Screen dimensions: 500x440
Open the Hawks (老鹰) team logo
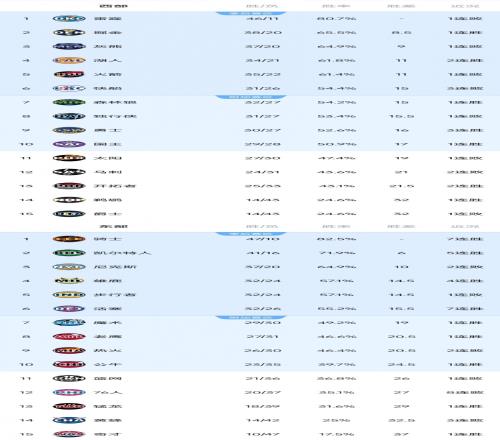(x=69, y=337)
